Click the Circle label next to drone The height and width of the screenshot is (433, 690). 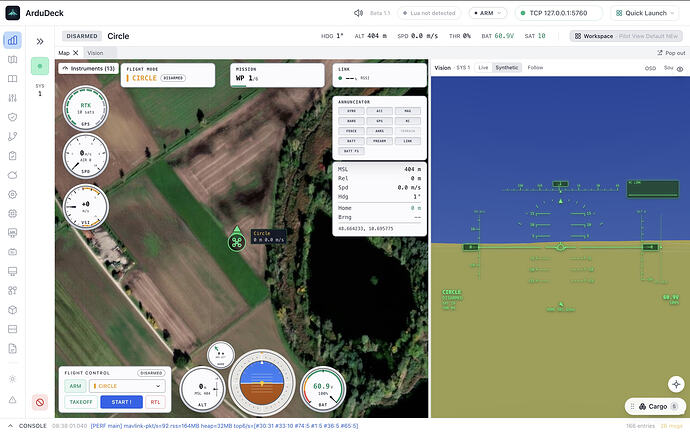coord(268,236)
